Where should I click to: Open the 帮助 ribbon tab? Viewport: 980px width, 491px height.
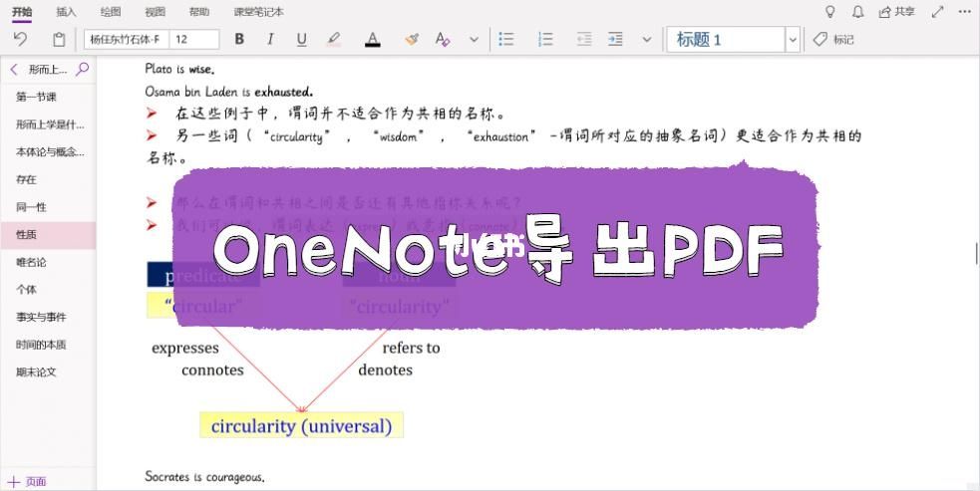(x=199, y=12)
